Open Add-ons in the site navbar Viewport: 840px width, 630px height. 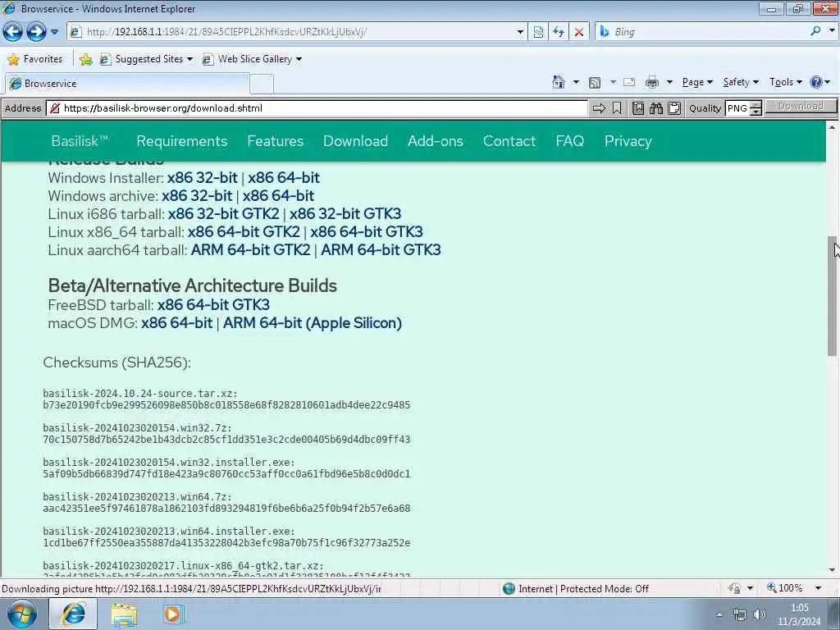tap(435, 141)
